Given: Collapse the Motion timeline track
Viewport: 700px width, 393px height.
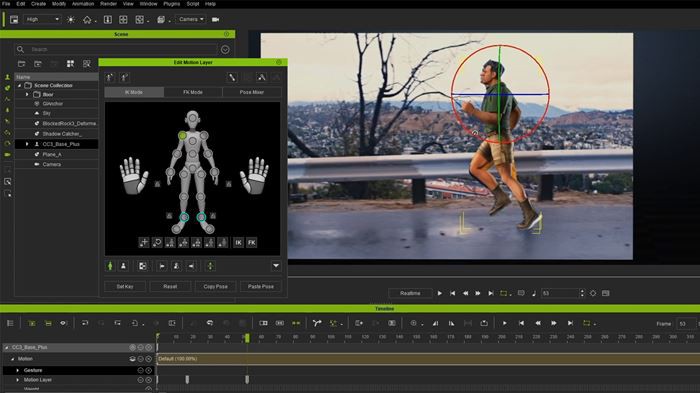Looking at the screenshot, I should 12,359.
